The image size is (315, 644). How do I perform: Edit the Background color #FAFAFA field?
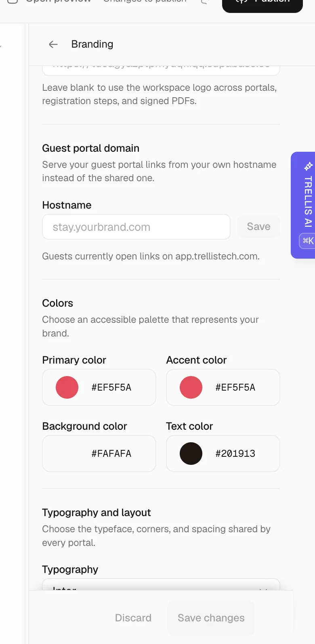[99, 454]
